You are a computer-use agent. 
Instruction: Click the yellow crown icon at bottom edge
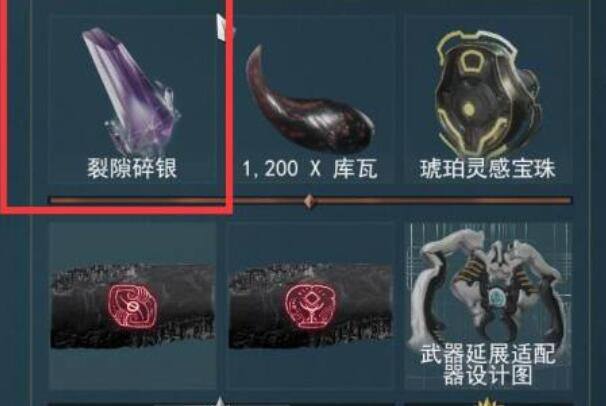[x=486, y=402]
